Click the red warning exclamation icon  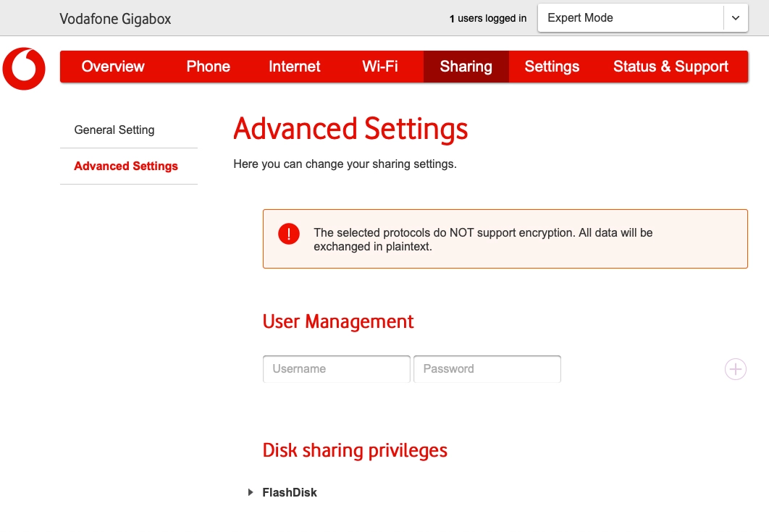288,233
